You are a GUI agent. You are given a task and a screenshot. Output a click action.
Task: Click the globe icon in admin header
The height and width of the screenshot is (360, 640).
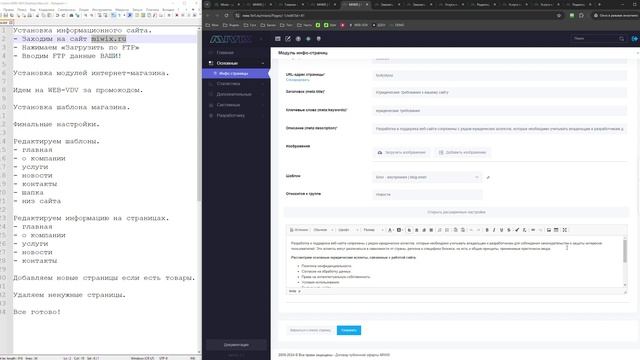(298, 39)
